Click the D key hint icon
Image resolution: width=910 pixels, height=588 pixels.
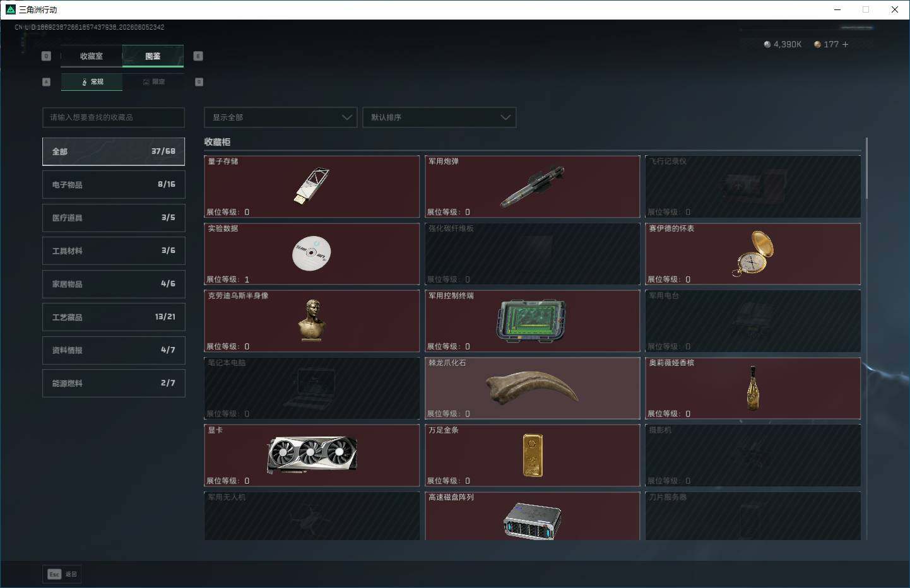point(199,82)
